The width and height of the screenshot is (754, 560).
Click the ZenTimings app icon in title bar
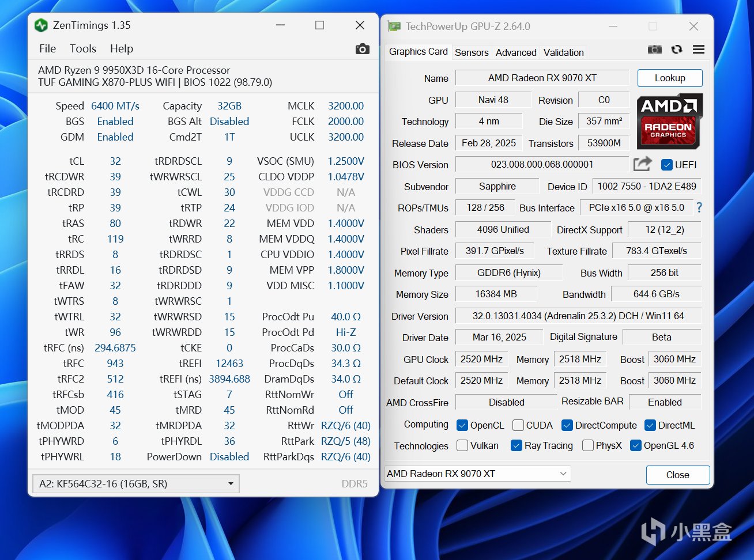(x=41, y=25)
